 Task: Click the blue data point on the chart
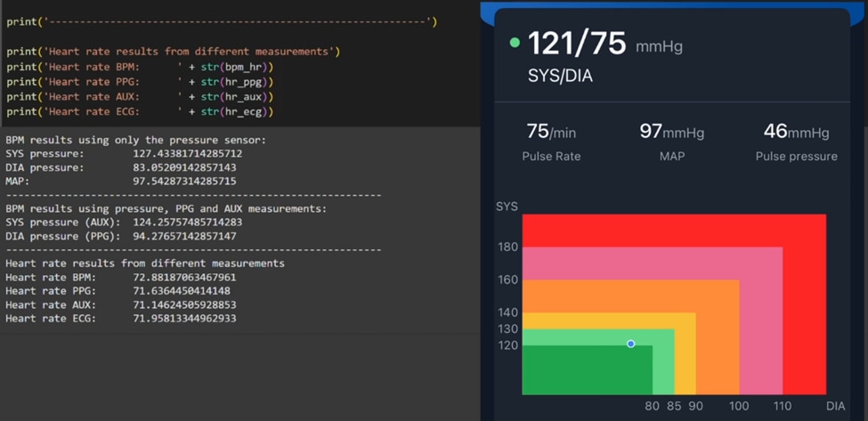[x=630, y=344]
